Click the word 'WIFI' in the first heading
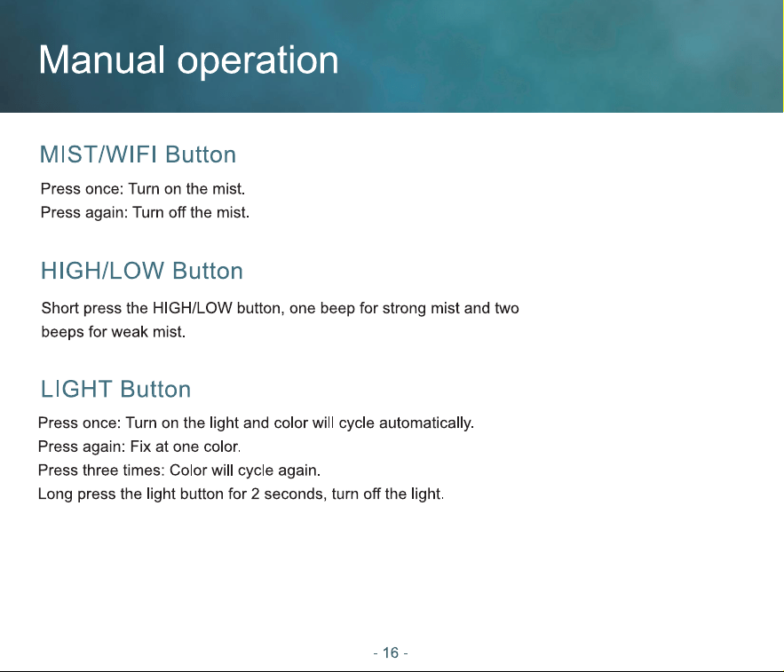 pyautogui.click(x=132, y=154)
